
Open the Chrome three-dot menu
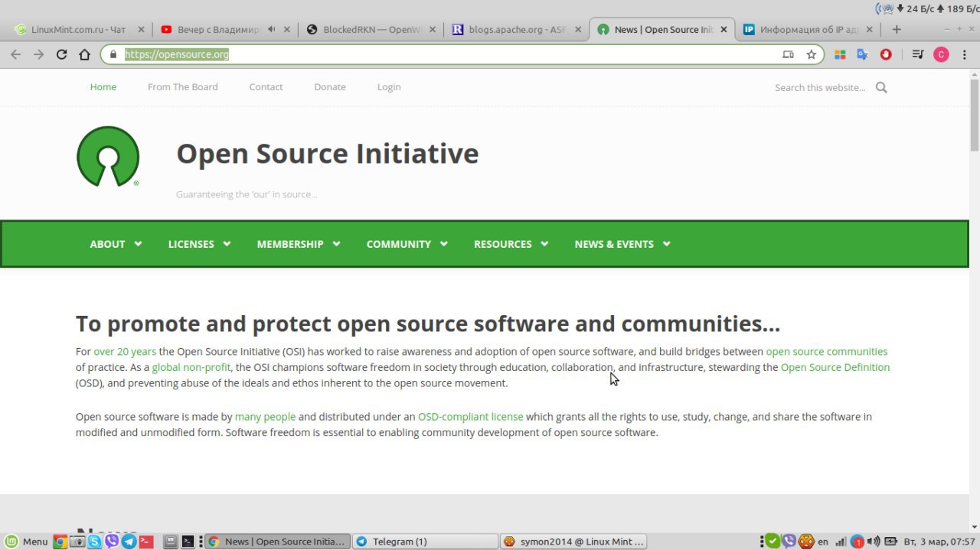pyautogui.click(x=964, y=54)
